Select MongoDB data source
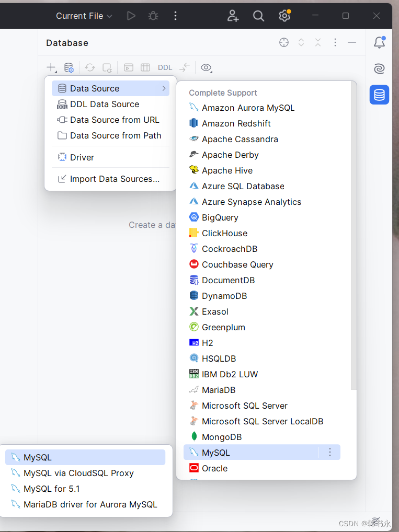Screen dimensions: 399x532 (x=262, y=437)
